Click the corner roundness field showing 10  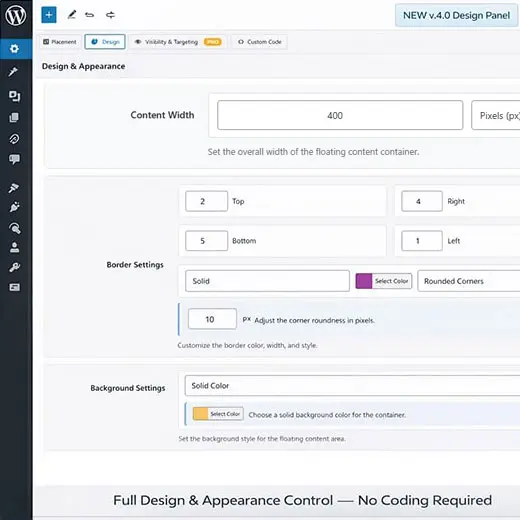tap(212, 319)
